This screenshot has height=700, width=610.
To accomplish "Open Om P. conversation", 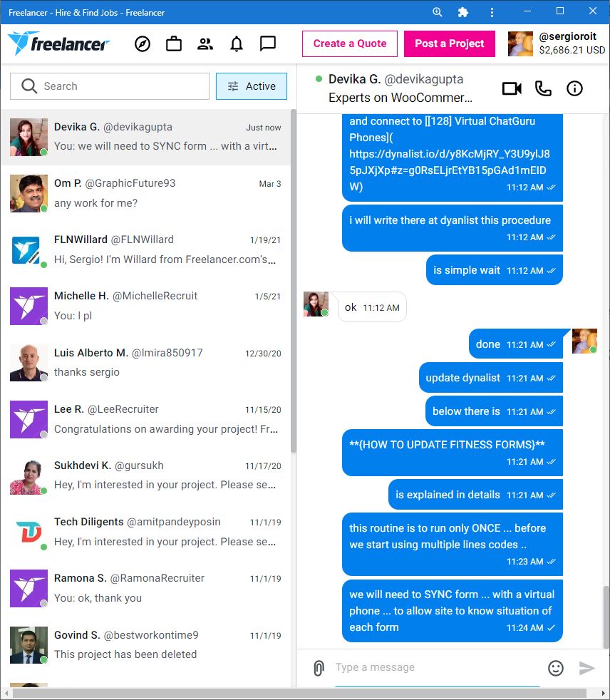I will pos(145,193).
